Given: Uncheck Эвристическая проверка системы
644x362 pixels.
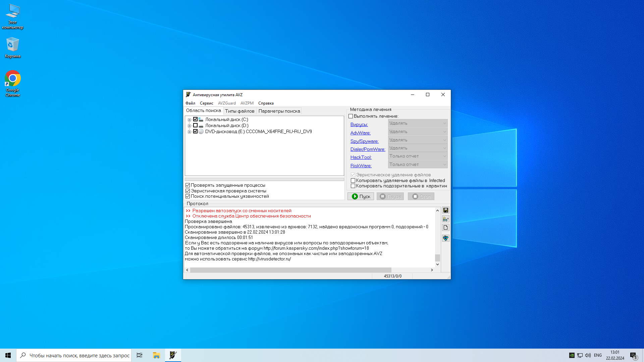Looking at the screenshot, I should [x=188, y=191].
